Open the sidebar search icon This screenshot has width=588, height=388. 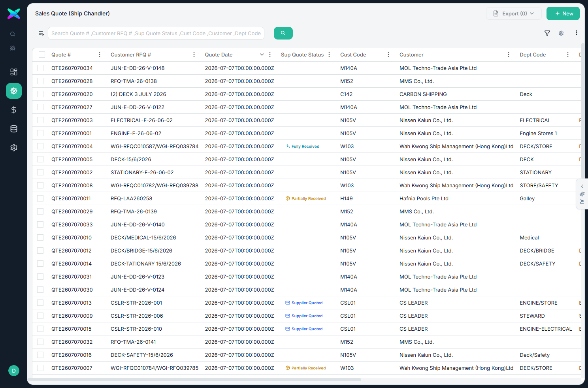13,34
